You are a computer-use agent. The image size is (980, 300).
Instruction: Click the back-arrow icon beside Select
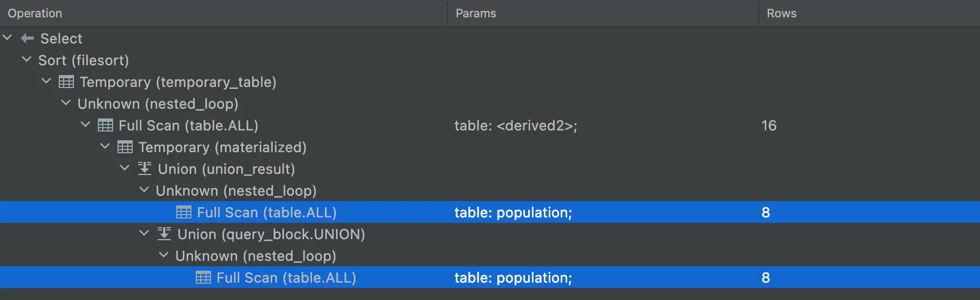(x=27, y=39)
